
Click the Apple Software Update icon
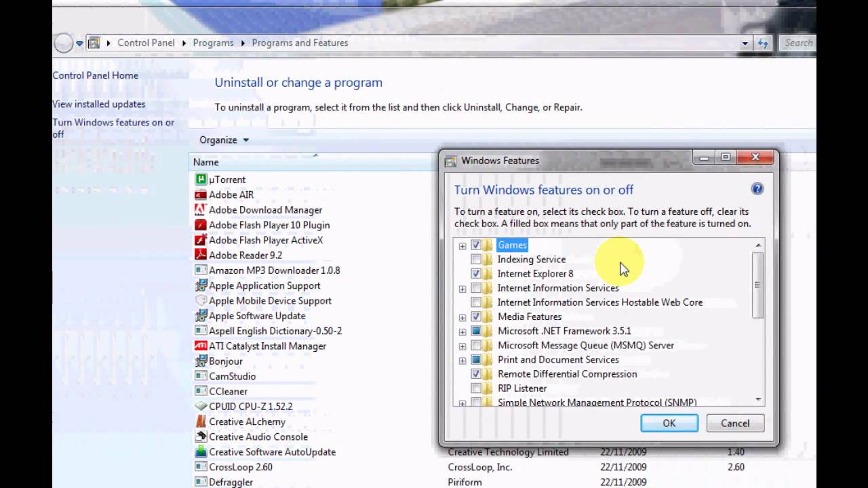tap(201, 316)
